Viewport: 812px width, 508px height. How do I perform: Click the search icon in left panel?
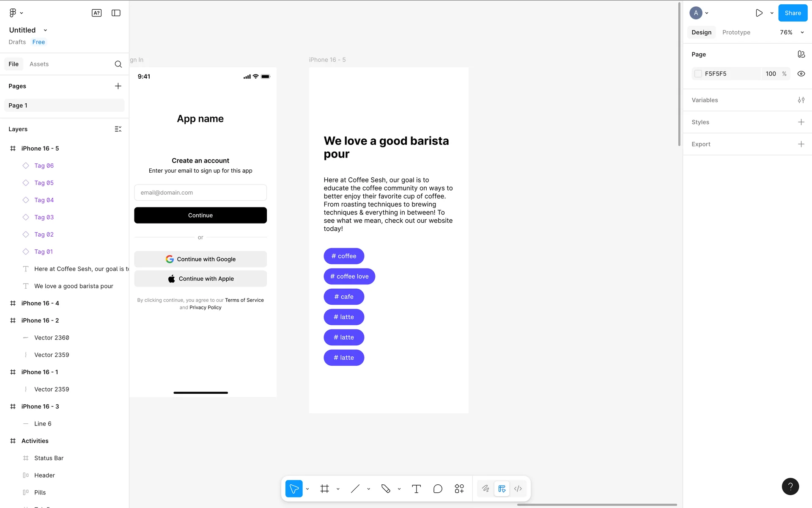click(118, 64)
